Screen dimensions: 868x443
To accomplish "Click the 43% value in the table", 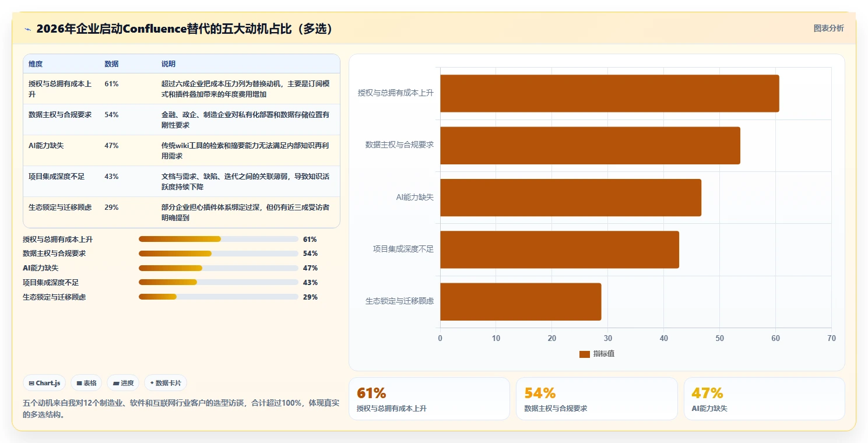I will pos(111,176).
